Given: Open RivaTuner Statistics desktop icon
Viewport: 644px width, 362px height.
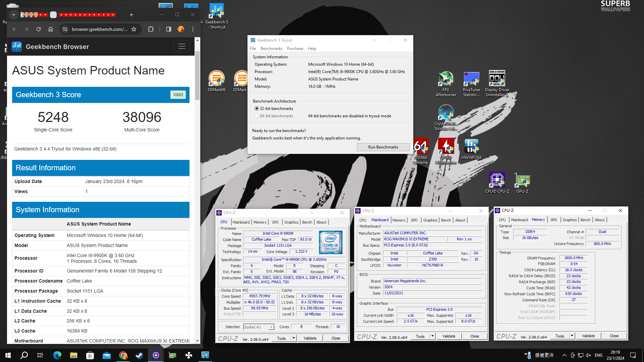Looking at the screenshot, I should pos(471,84).
